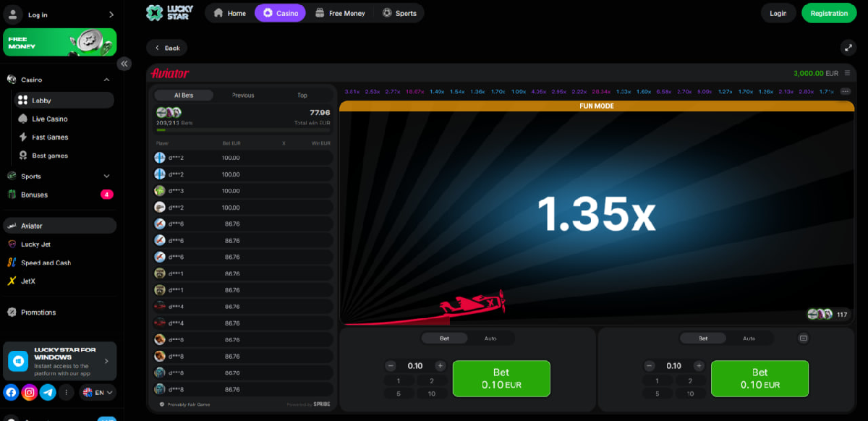Viewport: 868px width, 421px height.
Task: Switch second bet panel to Bet mode
Action: pyautogui.click(x=703, y=338)
